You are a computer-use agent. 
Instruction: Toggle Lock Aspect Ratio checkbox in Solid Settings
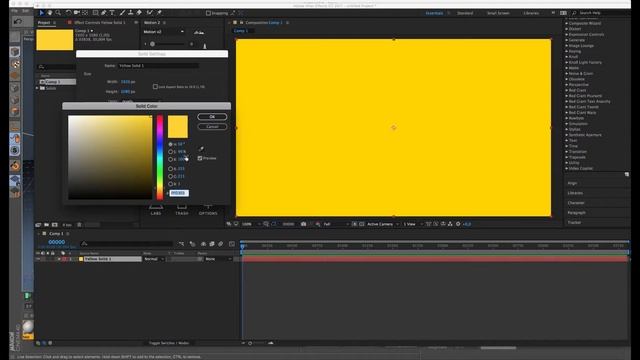(x=155, y=87)
